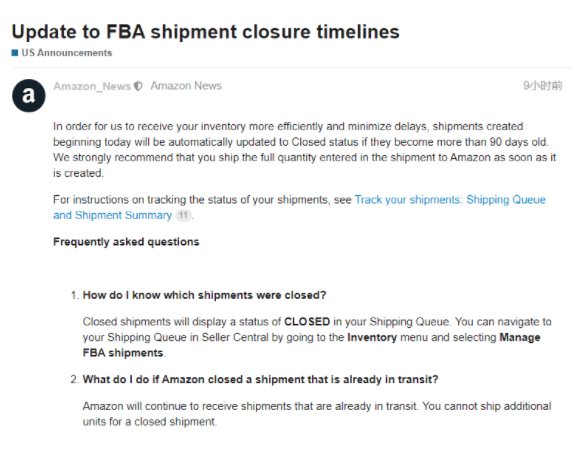Open the Amazon_News user profile name
The image size is (588, 457).
(x=92, y=86)
